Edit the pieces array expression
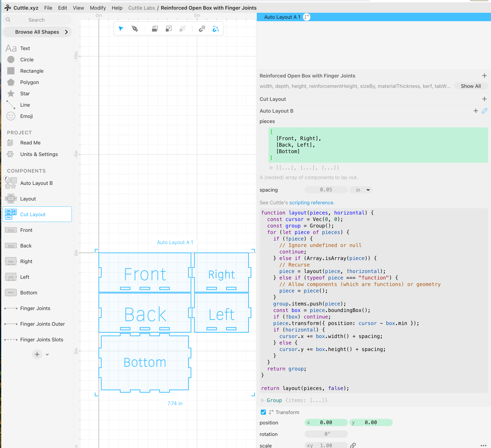The width and height of the screenshot is (491, 448). tap(378, 145)
